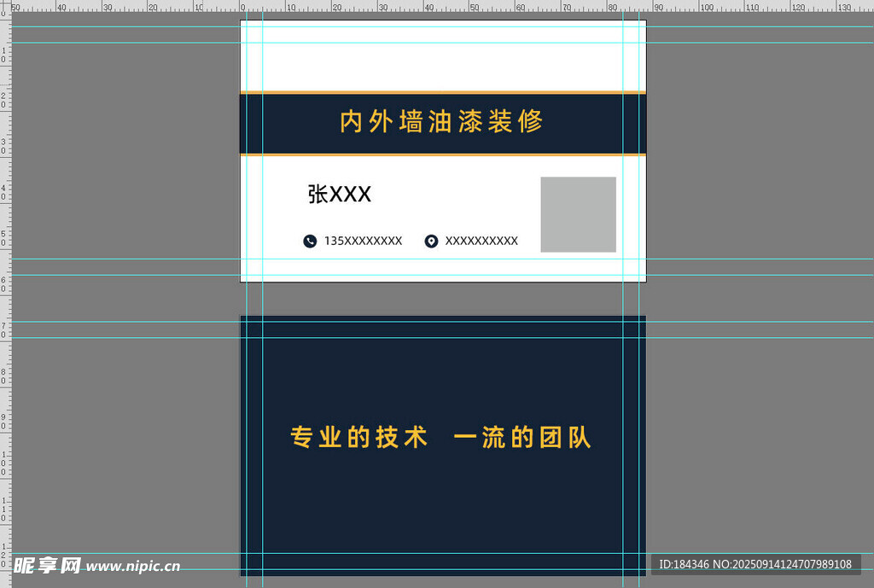Click the XXXXXXXXXX address text

click(x=481, y=242)
